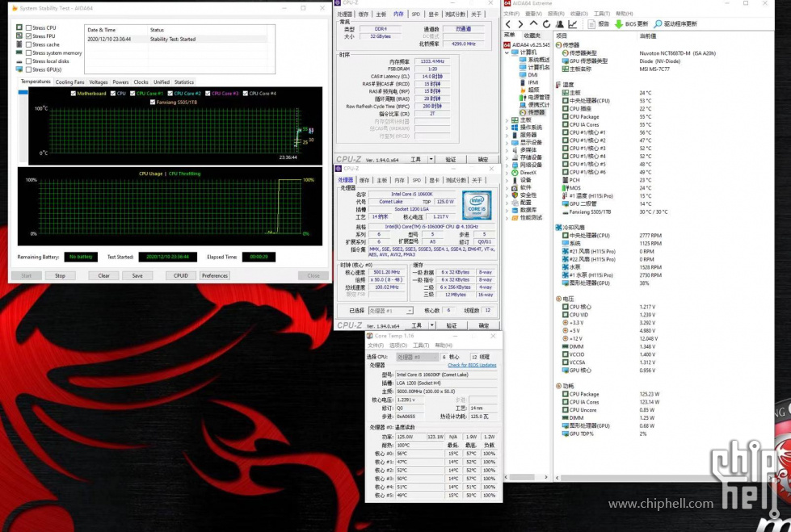Enable Stress local disks checkbox
Image resolution: width=791 pixels, height=532 pixels.
coord(29,61)
